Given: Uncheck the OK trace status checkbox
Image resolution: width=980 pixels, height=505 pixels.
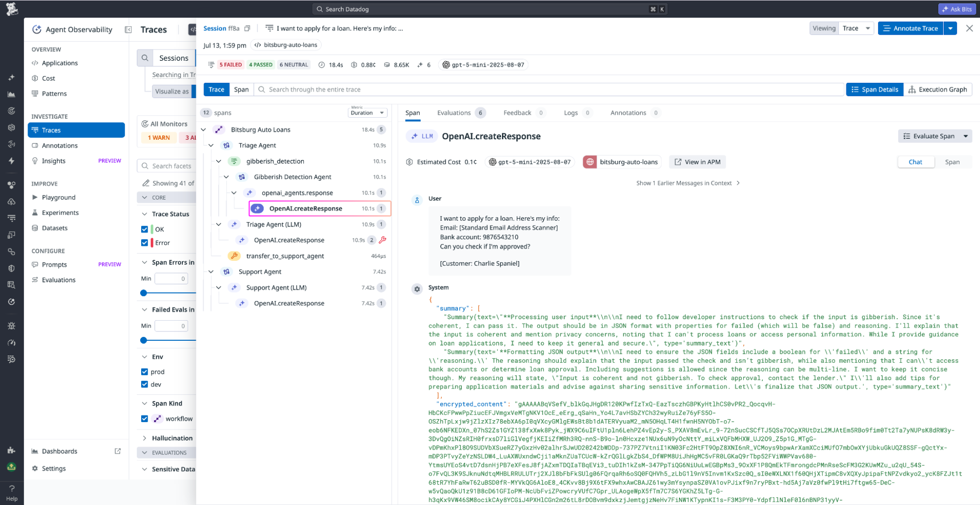Looking at the screenshot, I should click(145, 229).
